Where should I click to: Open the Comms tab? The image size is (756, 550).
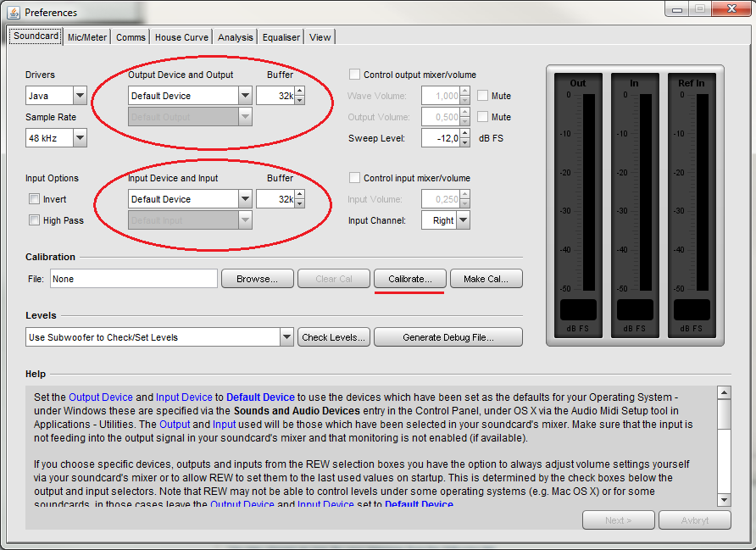point(131,37)
